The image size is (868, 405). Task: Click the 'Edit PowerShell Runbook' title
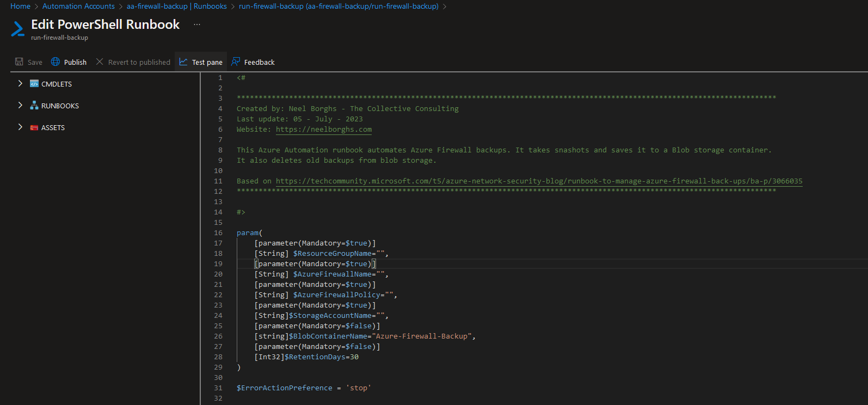click(105, 24)
